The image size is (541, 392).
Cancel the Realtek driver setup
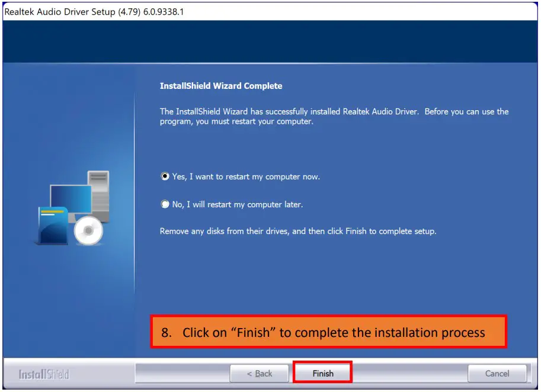click(x=497, y=374)
